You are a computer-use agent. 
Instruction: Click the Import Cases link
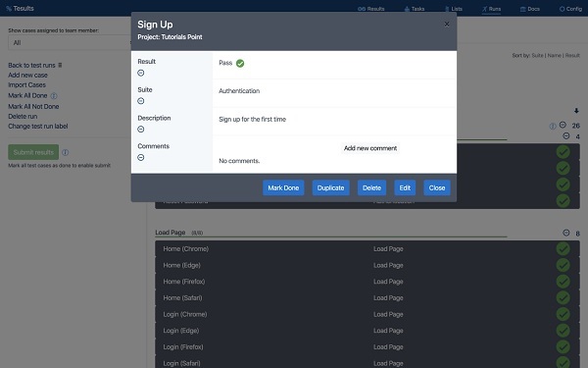tap(26, 84)
